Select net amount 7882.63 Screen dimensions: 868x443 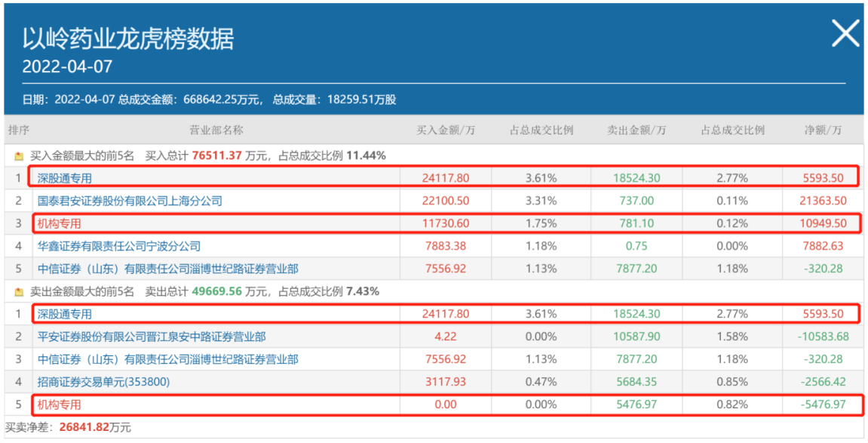point(822,246)
